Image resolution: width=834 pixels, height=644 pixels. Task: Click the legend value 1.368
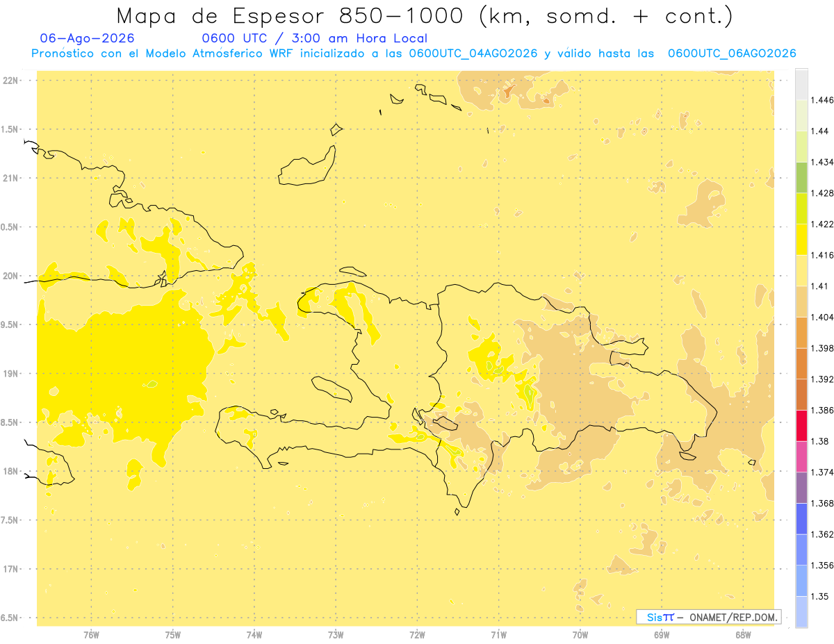tap(822, 503)
